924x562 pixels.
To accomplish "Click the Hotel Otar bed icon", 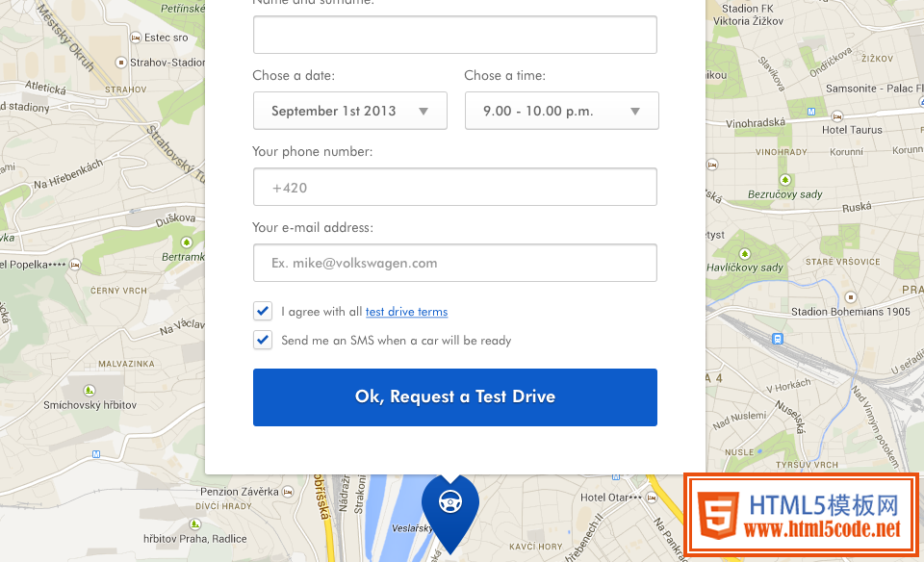I will point(652,498).
